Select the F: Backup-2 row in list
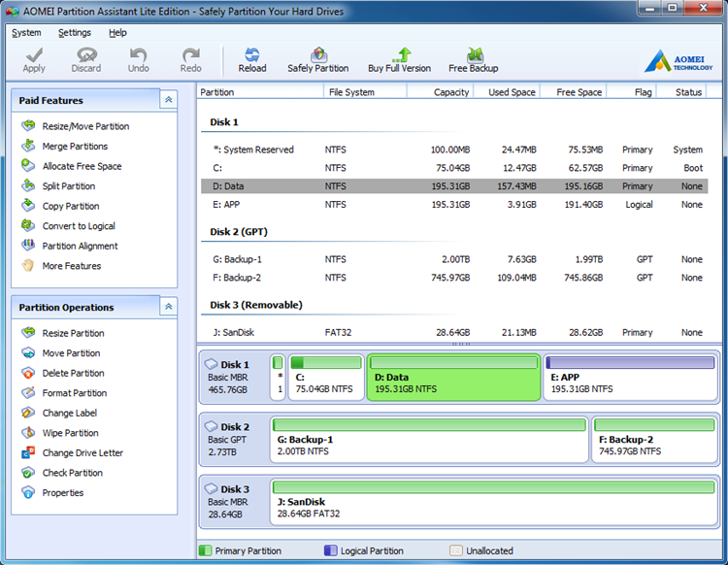 coord(454,278)
